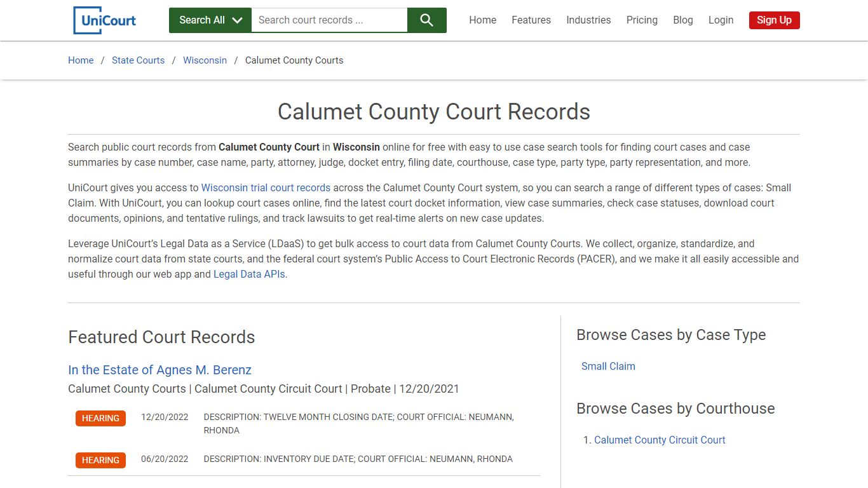Open In the Estate of Agnes M. Berenz
This screenshot has height=488, width=868.
[159, 370]
